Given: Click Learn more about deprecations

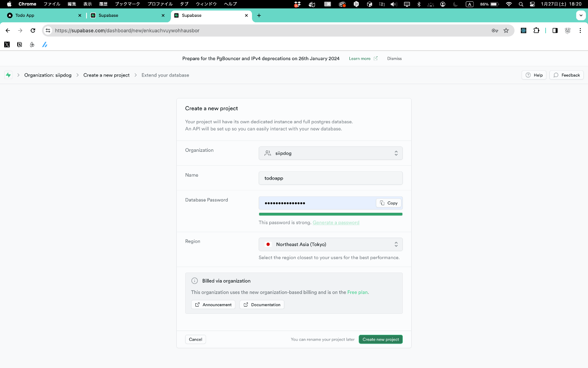Looking at the screenshot, I should [x=363, y=58].
